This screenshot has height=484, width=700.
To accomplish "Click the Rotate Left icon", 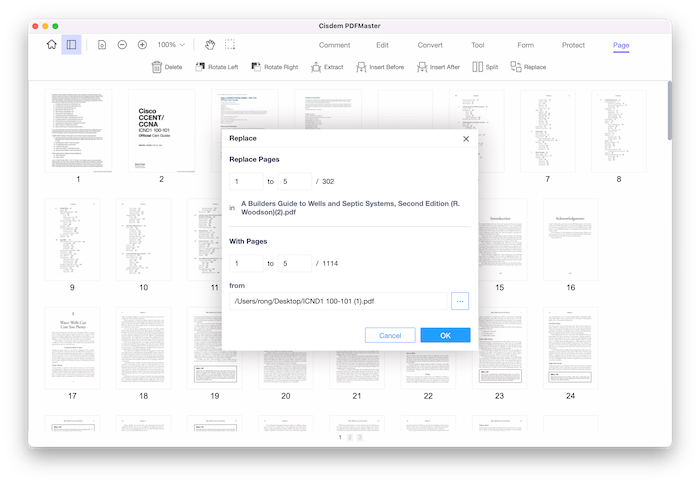I will (200, 67).
